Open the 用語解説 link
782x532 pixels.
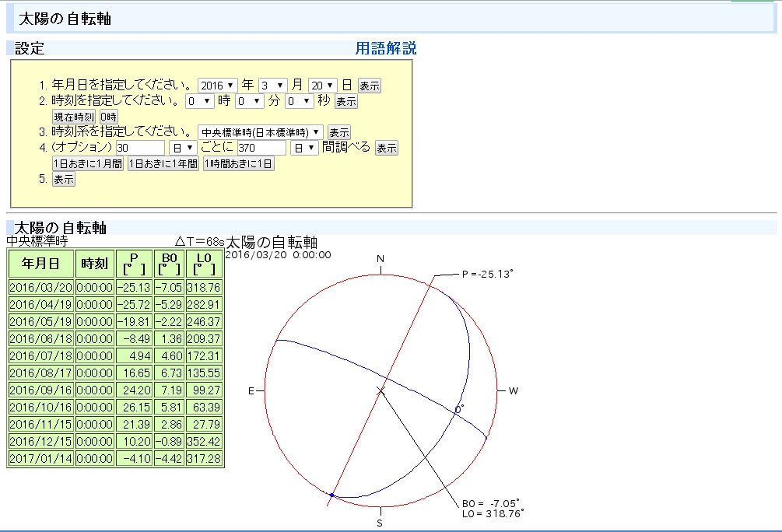click(x=385, y=48)
